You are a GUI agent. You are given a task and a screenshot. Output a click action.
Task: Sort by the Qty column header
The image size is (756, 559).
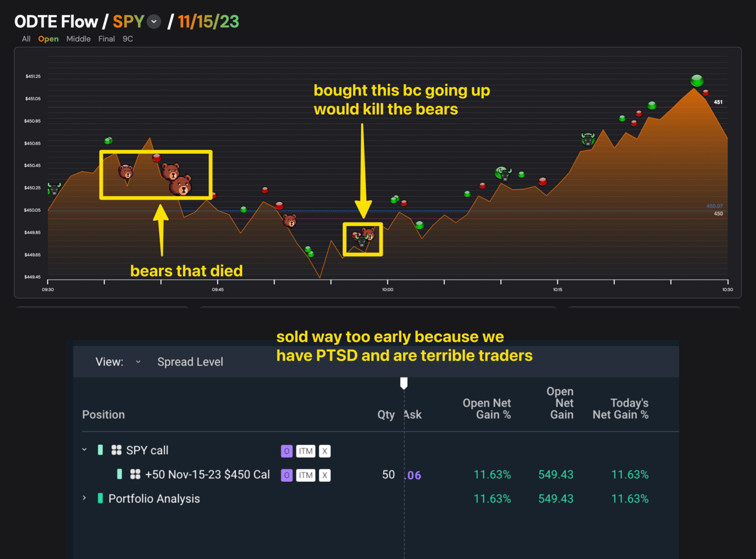386,414
